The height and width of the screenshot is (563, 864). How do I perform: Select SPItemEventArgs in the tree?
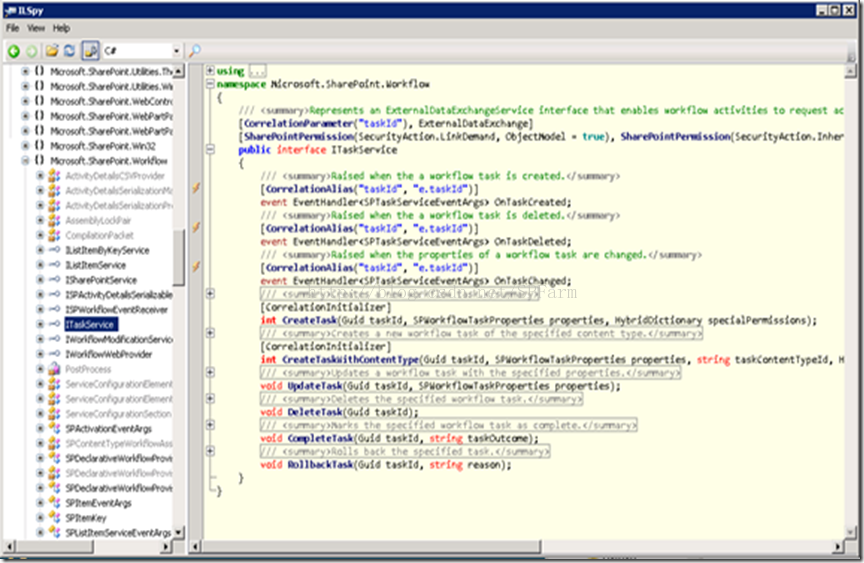[99, 503]
